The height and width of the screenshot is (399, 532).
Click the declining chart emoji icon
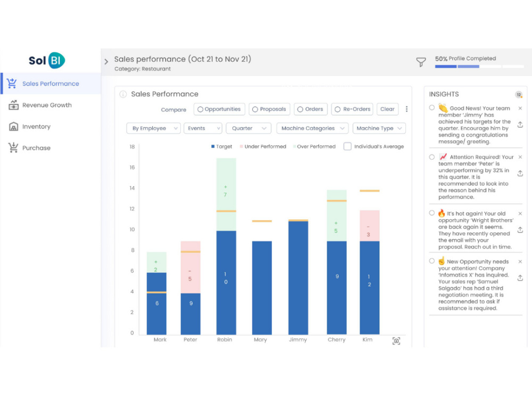pyautogui.click(x=443, y=157)
